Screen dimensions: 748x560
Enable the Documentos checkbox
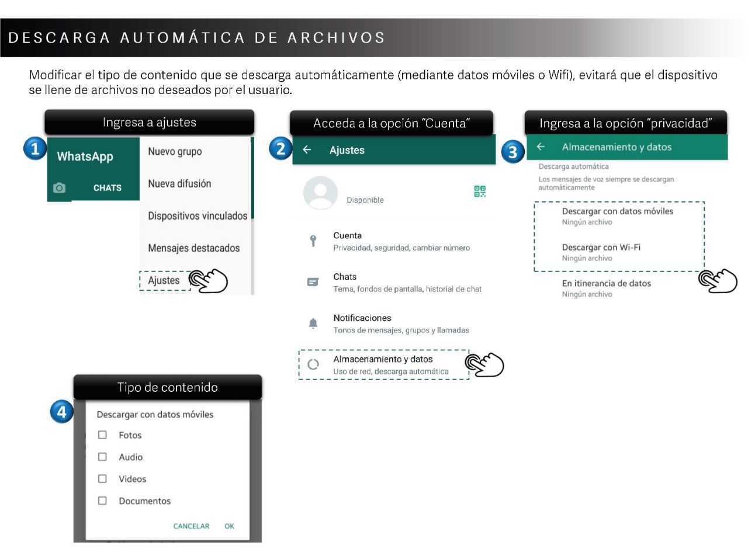click(x=102, y=500)
